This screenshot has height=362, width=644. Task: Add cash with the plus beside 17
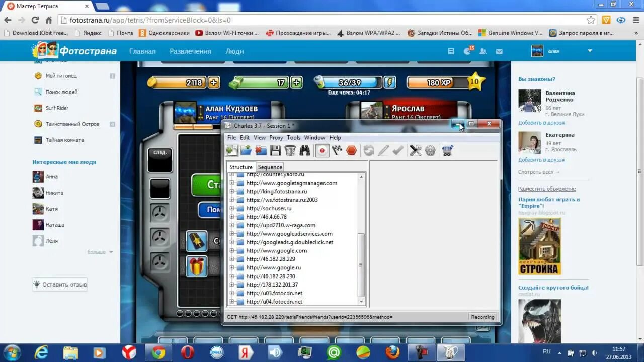click(x=296, y=82)
